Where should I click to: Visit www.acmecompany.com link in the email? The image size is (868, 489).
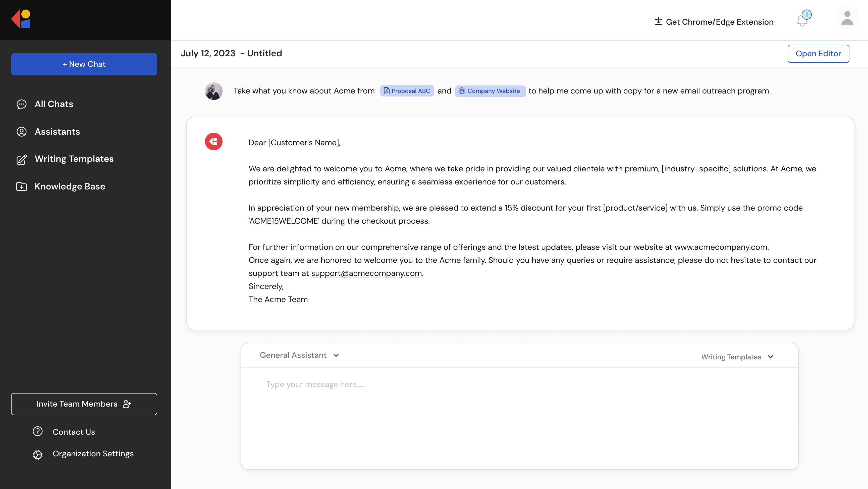pyautogui.click(x=720, y=247)
